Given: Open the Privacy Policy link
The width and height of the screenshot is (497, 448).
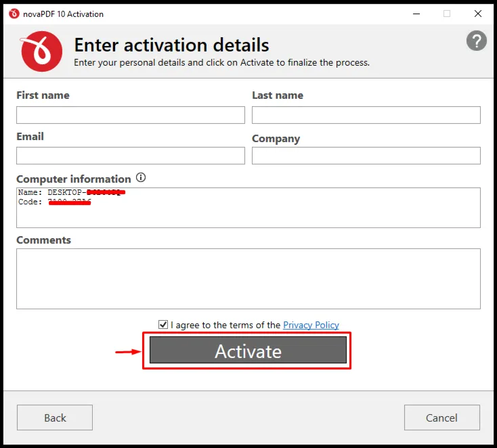Looking at the screenshot, I should pyautogui.click(x=311, y=325).
